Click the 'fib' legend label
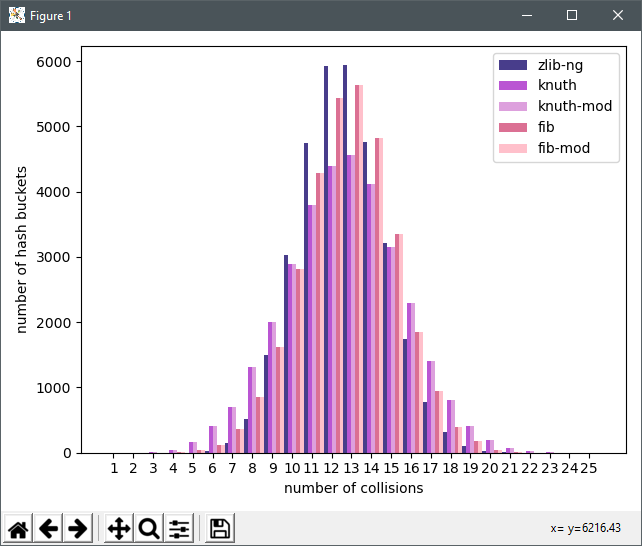Image resolution: width=642 pixels, height=546 pixels. [x=546, y=127]
